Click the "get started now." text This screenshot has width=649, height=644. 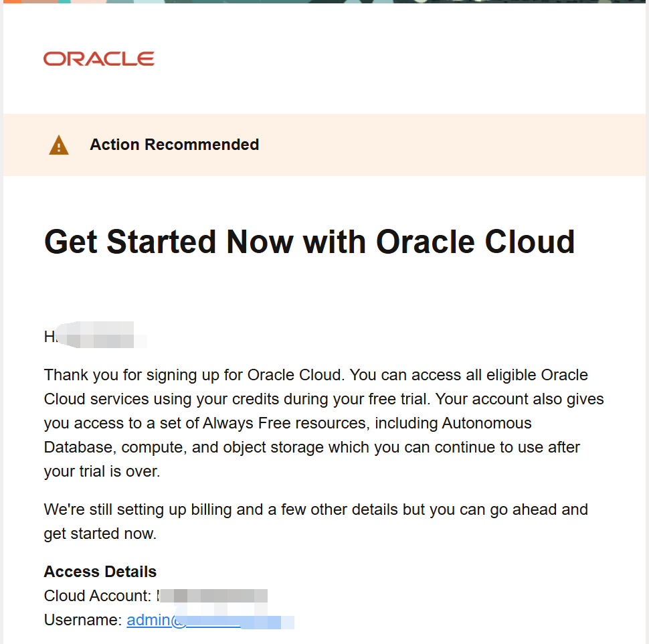point(100,534)
